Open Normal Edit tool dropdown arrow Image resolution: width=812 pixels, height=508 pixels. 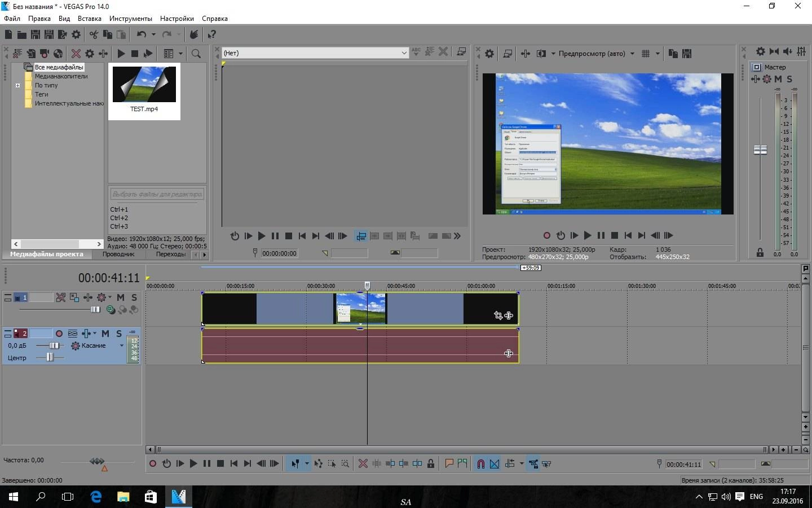click(307, 464)
